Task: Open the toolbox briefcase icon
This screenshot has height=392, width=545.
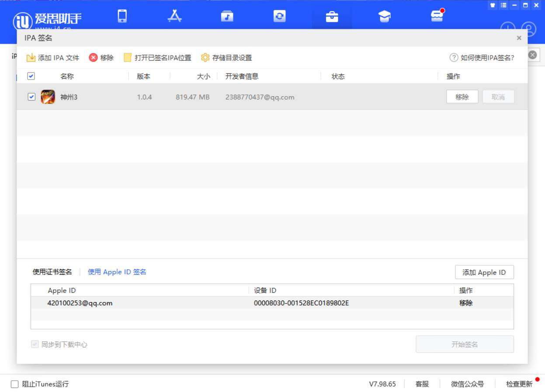Action: point(332,16)
